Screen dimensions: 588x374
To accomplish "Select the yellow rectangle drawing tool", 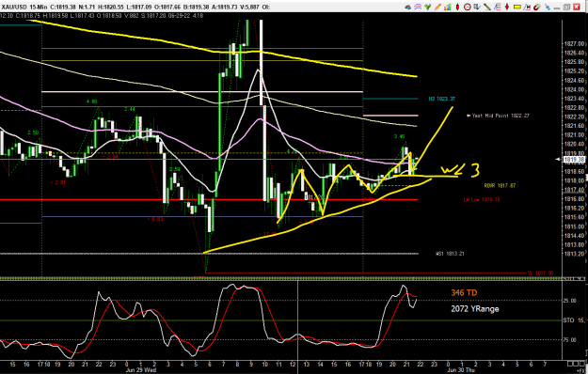I will pyautogui.click(x=517, y=7).
